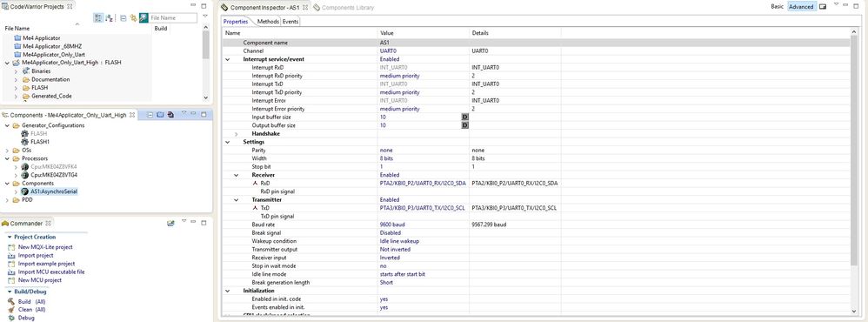Expand the OSs node
The width and height of the screenshot is (868, 322).
click(7, 151)
